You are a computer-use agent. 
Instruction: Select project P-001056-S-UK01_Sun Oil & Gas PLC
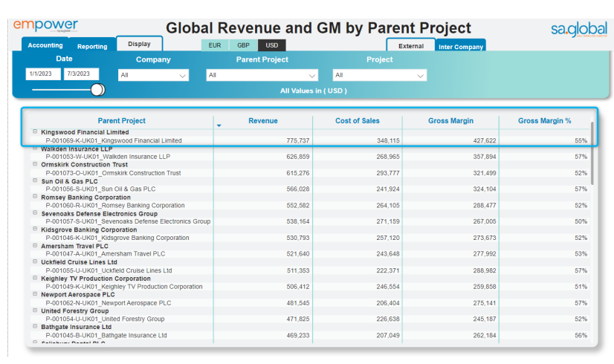pos(100,189)
